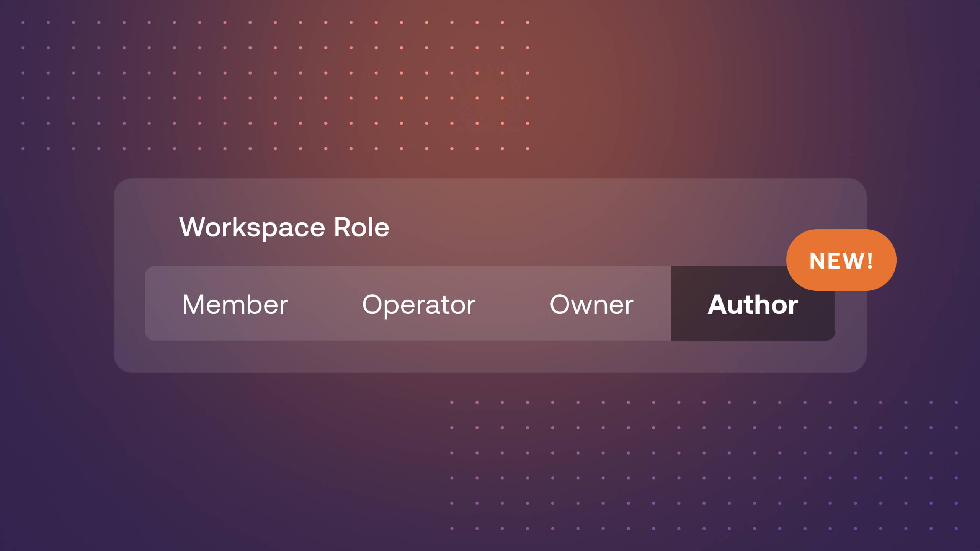Click the orange NEW! badge
Viewport: 980px width, 551px height.
tap(841, 260)
